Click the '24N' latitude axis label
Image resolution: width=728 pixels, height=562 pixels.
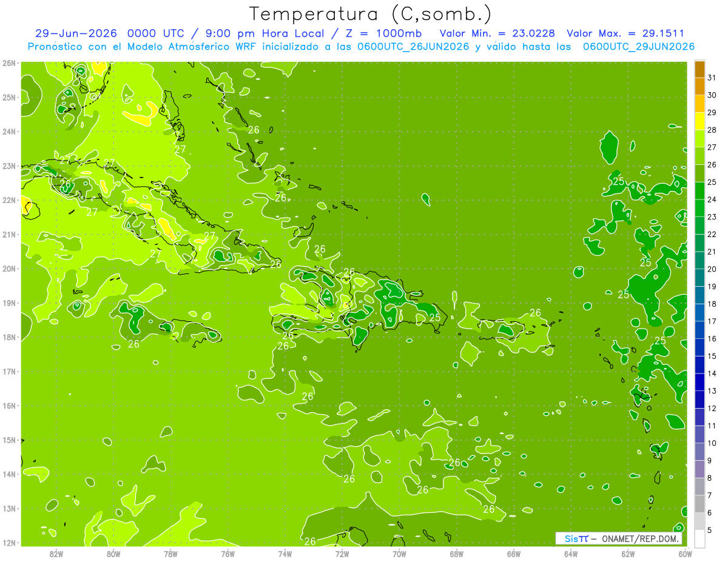click(x=8, y=132)
